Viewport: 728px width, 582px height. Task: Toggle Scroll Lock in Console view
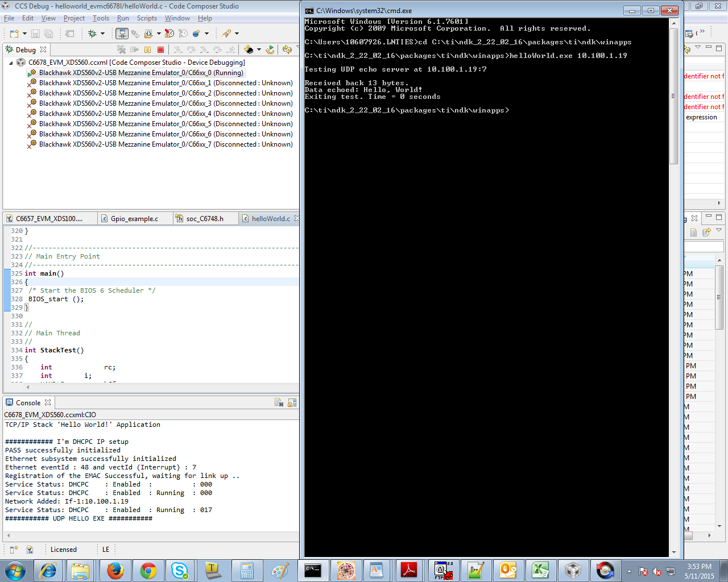(x=292, y=402)
